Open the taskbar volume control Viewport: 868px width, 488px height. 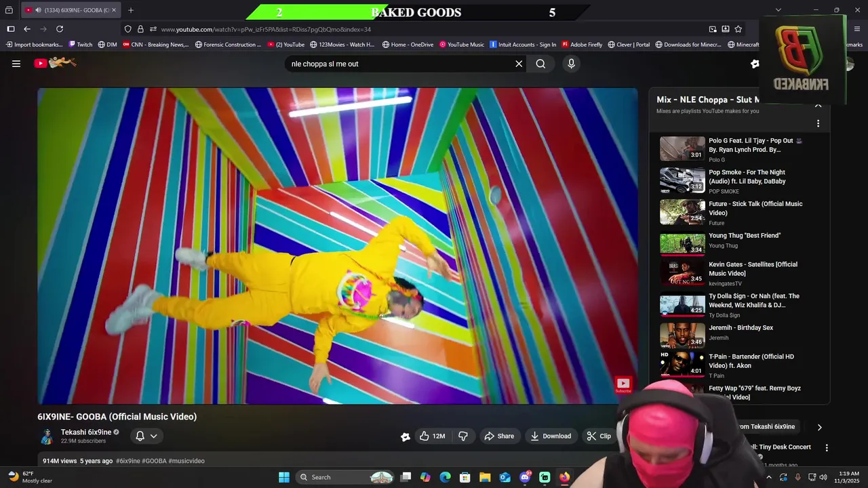click(x=823, y=477)
